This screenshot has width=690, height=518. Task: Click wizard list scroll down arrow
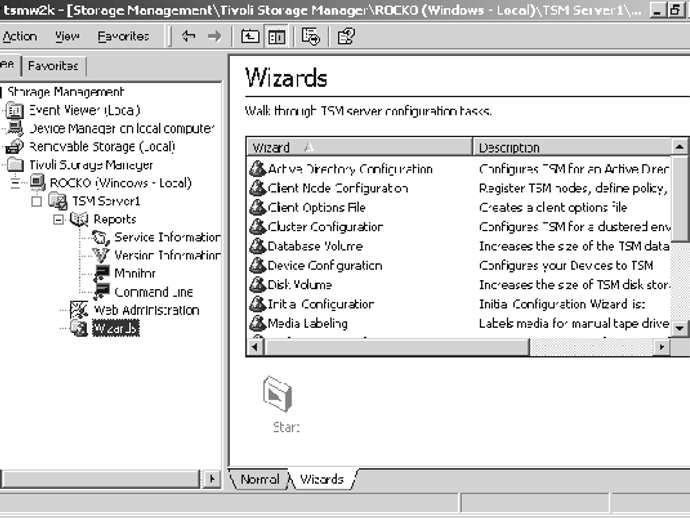[x=680, y=328]
